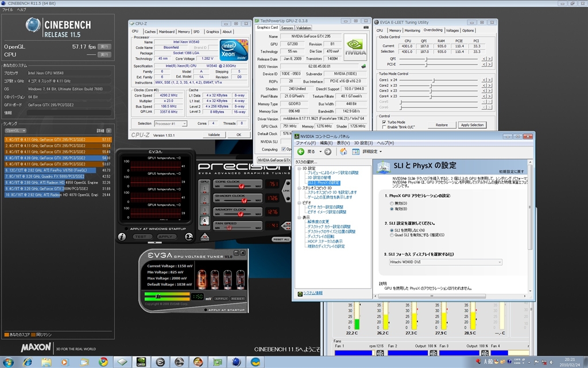Select SLIを使用しない(N) radio button

click(x=392, y=230)
